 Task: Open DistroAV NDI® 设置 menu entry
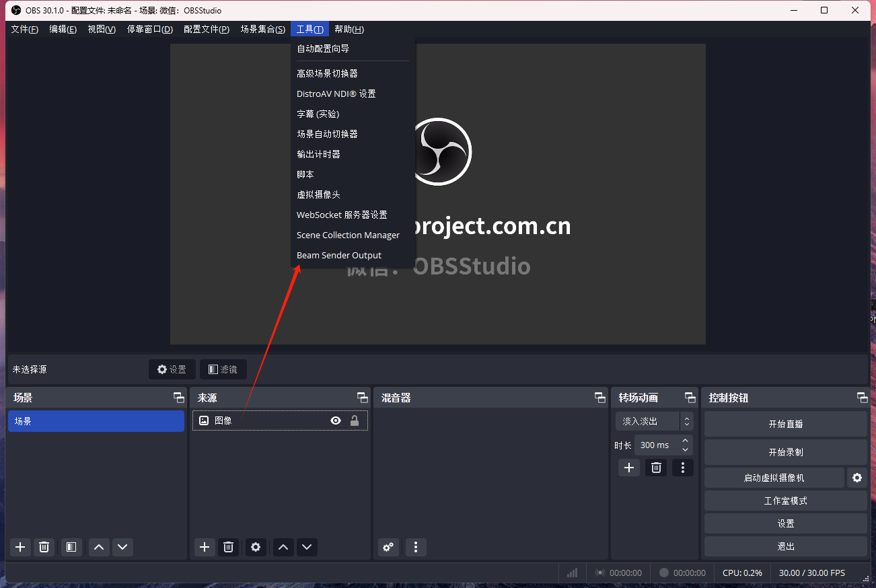354,94
